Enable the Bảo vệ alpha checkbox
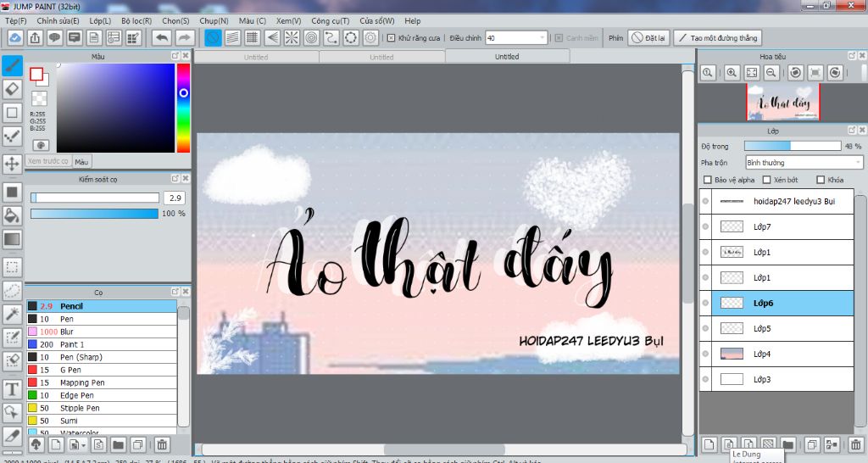Screen dimensions: 868x463 [708, 180]
